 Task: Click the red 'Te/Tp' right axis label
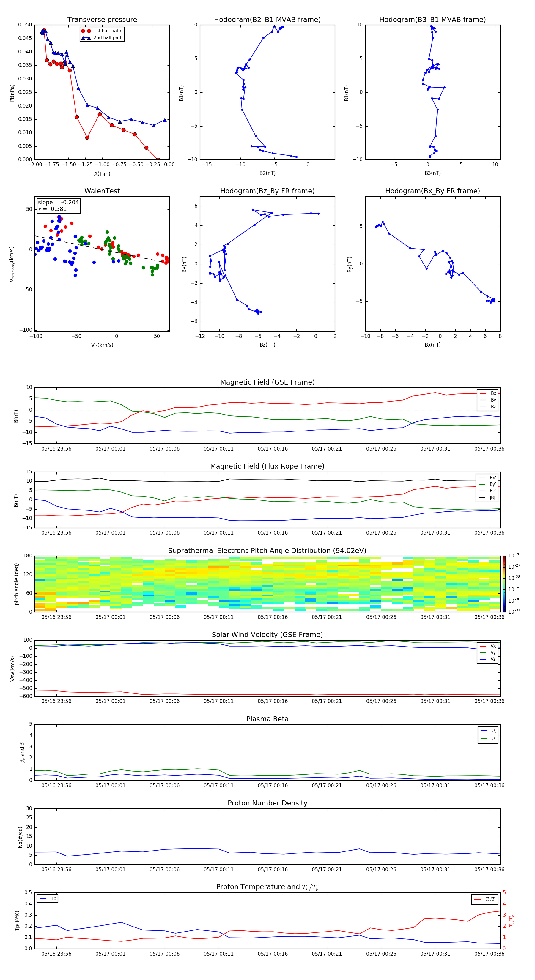(512, 921)
